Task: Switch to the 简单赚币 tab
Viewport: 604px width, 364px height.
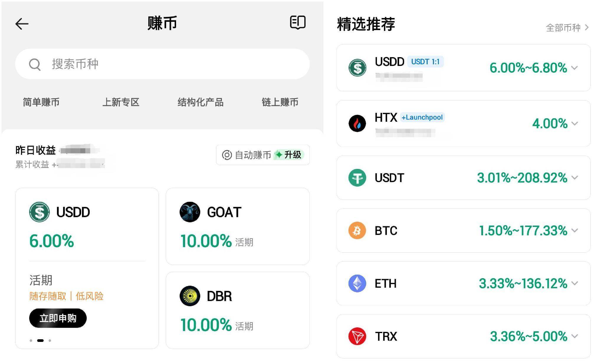Action: coord(41,102)
